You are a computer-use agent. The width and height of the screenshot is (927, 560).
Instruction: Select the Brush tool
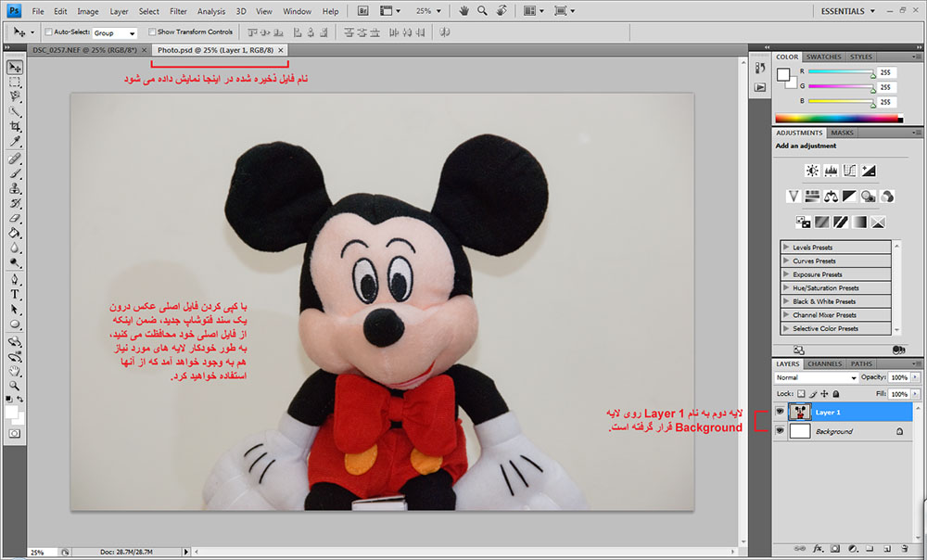click(x=15, y=174)
